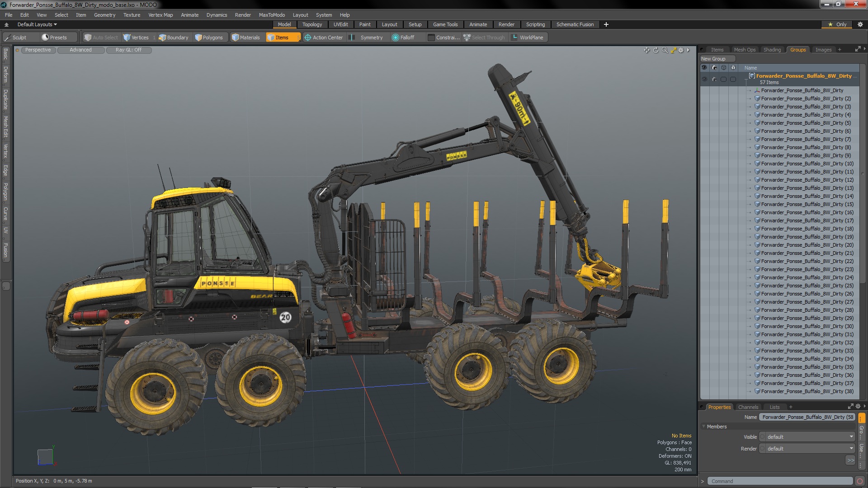This screenshot has width=868, height=488.
Task: Open layout settings gear at top right
Action: [x=860, y=24]
